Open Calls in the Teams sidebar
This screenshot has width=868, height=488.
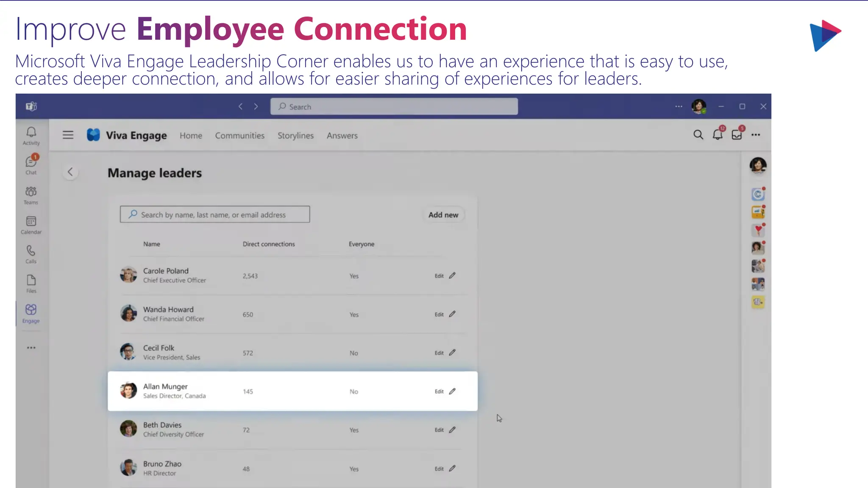[x=31, y=254]
